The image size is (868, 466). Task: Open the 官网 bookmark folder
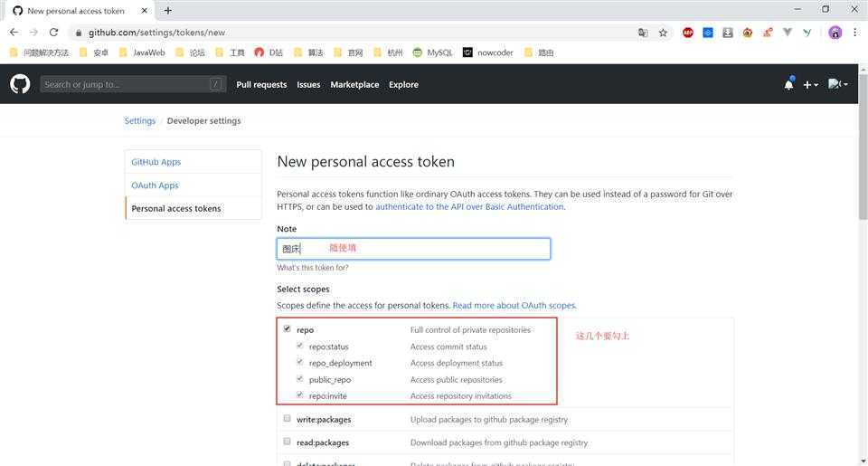tap(348, 52)
